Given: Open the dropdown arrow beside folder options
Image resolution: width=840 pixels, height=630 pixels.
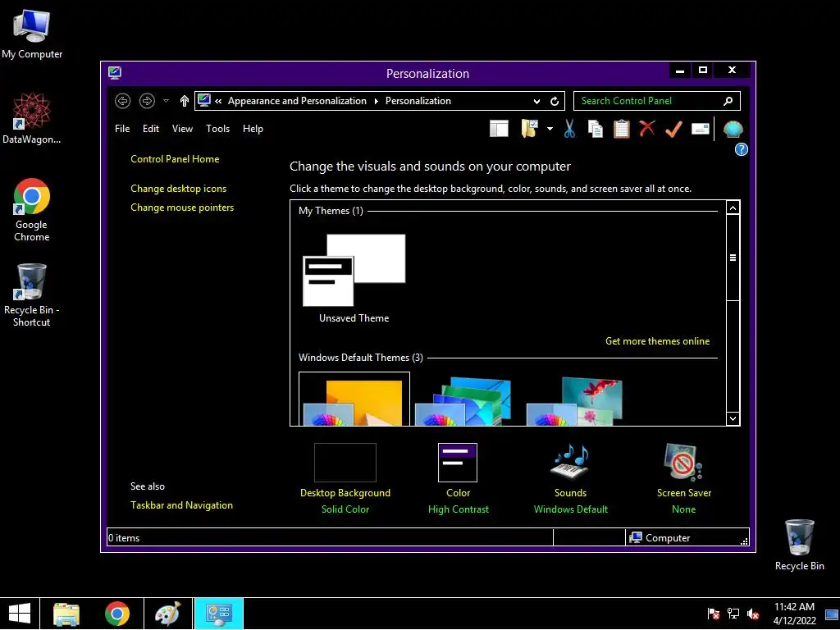Looking at the screenshot, I should pyautogui.click(x=550, y=129).
